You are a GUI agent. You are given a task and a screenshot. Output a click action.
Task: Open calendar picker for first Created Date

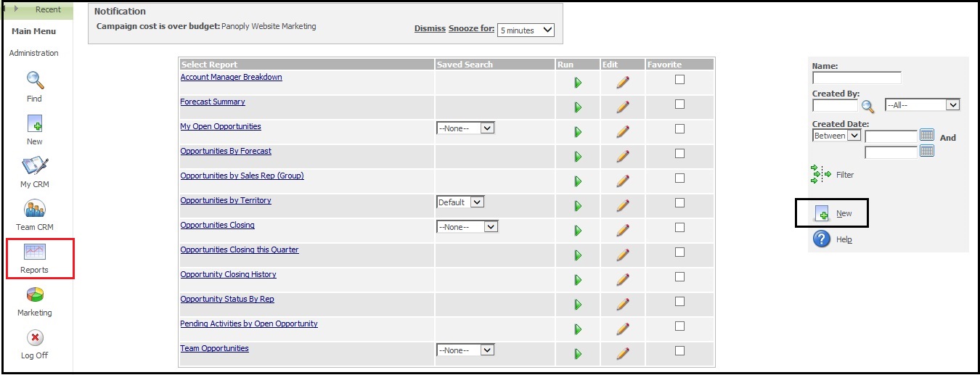tap(927, 135)
